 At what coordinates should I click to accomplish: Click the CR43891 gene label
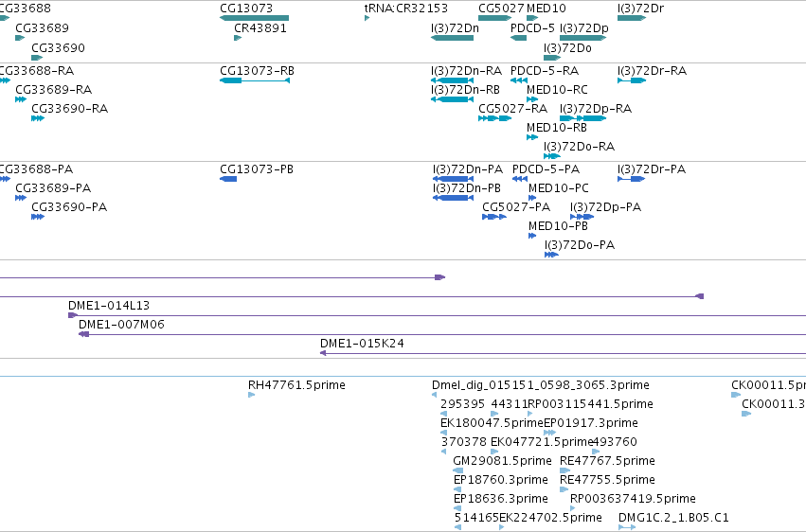click(260, 27)
